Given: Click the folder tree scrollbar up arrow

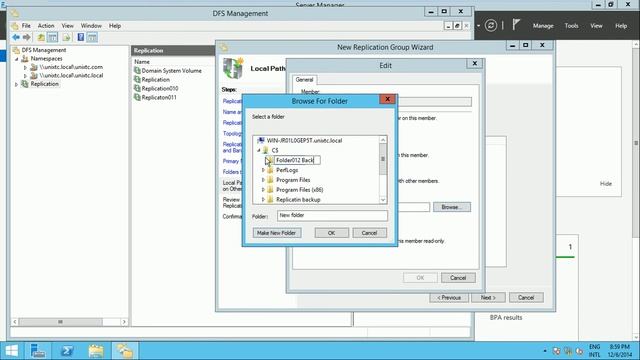Looking at the screenshot, I should [x=383, y=140].
